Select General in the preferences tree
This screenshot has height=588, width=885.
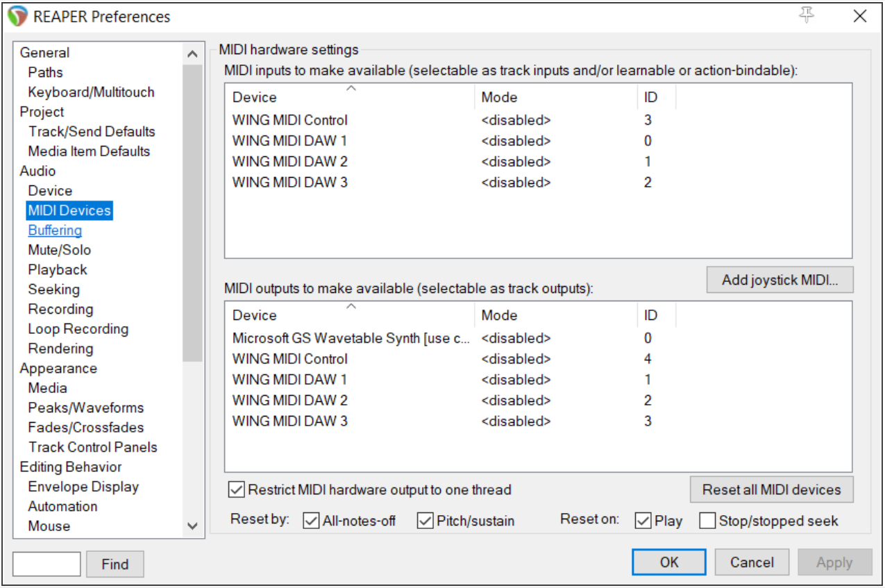pyautogui.click(x=44, y=53)
